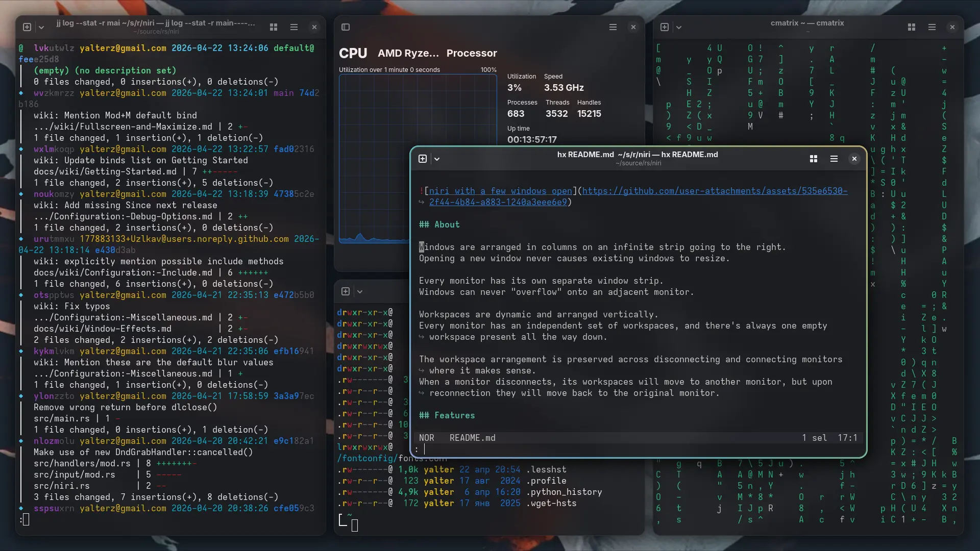Close the hx README.md window
Viewport: 980px width, 551px height.
tap(854, 159)
